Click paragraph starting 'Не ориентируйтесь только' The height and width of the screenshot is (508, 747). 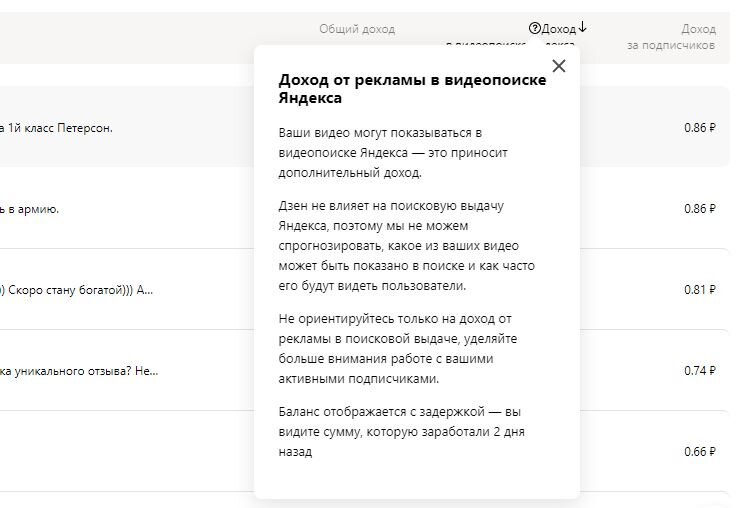coord(398,348)
